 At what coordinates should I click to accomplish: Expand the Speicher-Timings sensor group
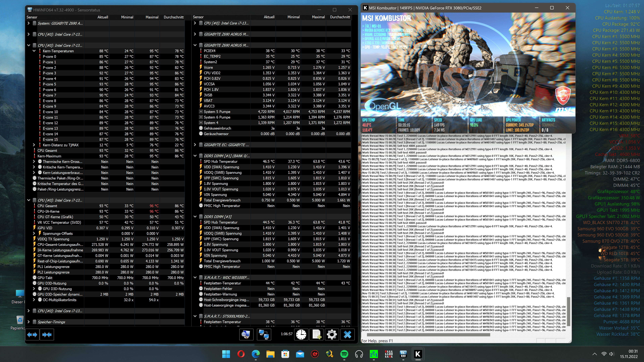(29, 322)
